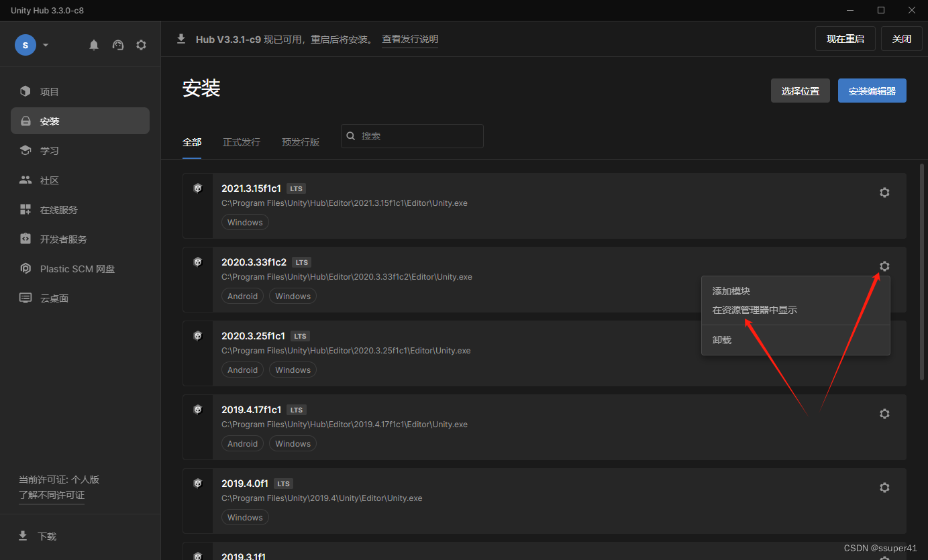Open the notifications bell
928x560 pixels.
click(94, 45)
